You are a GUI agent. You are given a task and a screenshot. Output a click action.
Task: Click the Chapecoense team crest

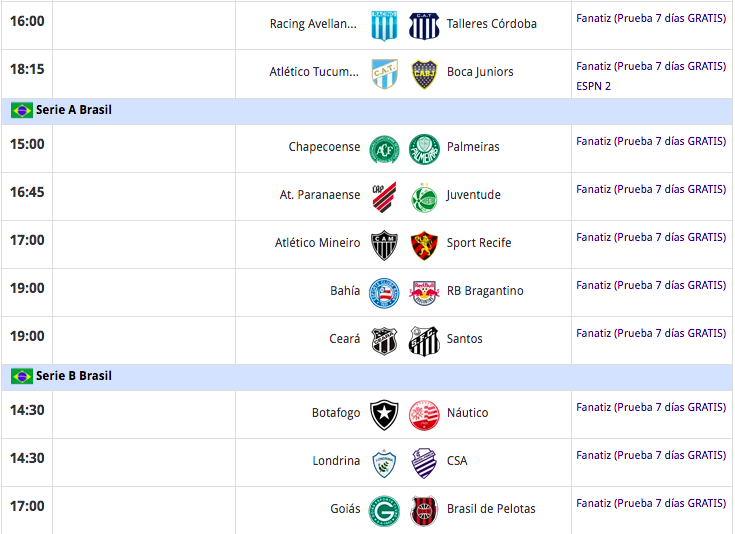[384, 148]
